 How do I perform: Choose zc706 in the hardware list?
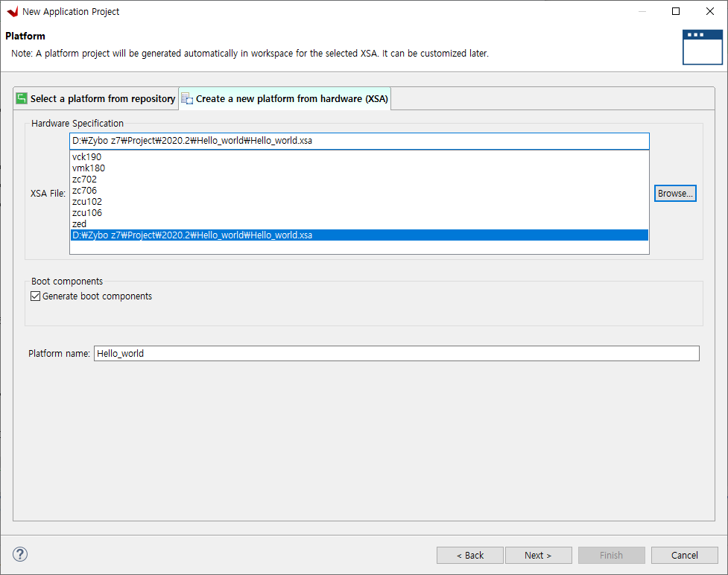click(x=359, y=190)
